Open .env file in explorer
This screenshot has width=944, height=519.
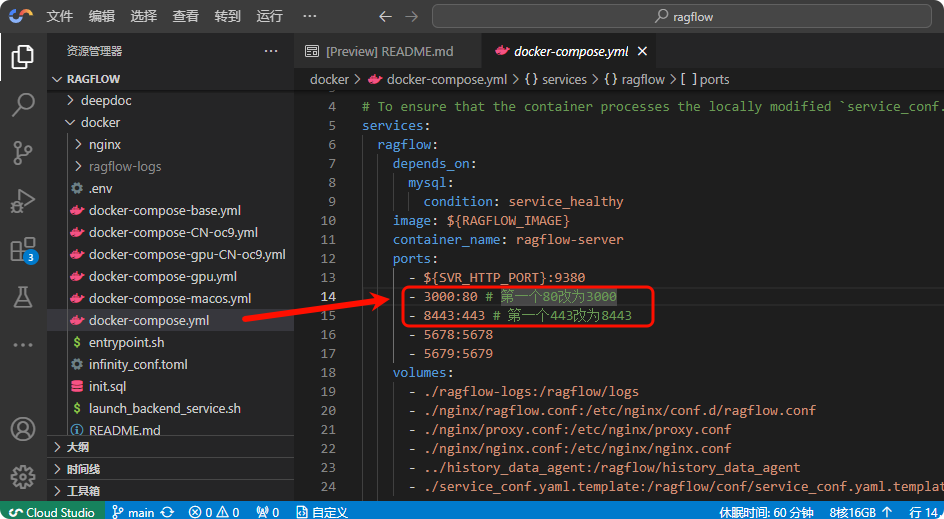point(100,188)
